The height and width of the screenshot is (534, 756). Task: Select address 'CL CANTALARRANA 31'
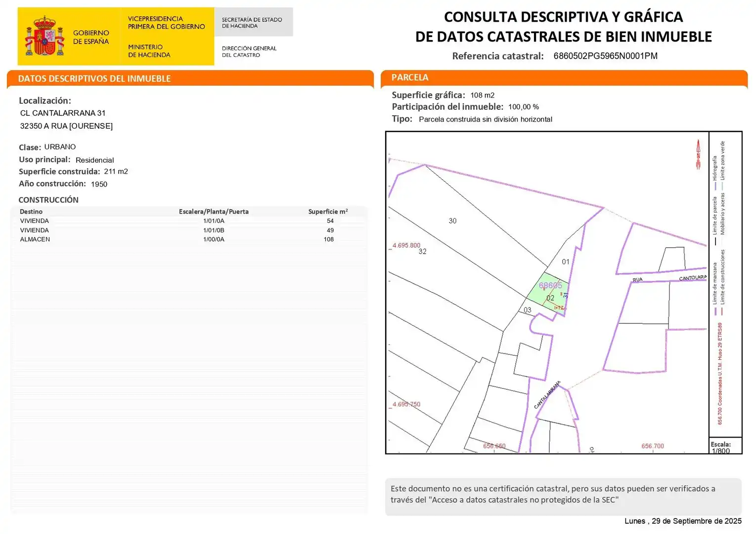tap(63, 113)
